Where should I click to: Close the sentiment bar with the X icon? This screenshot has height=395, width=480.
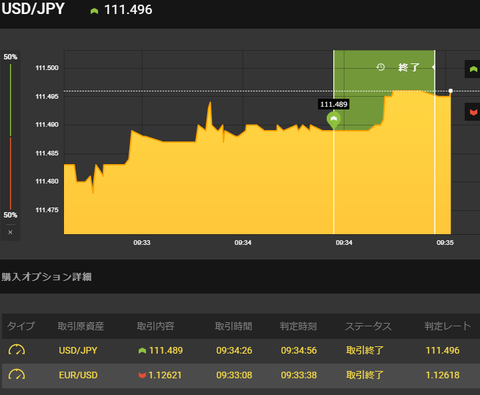pyautogui.click(x=10, y=232)
